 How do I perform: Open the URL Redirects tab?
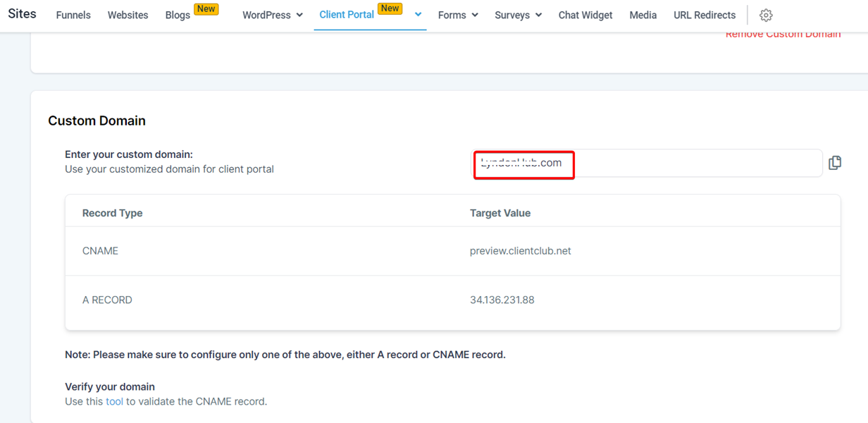point(705,15)
